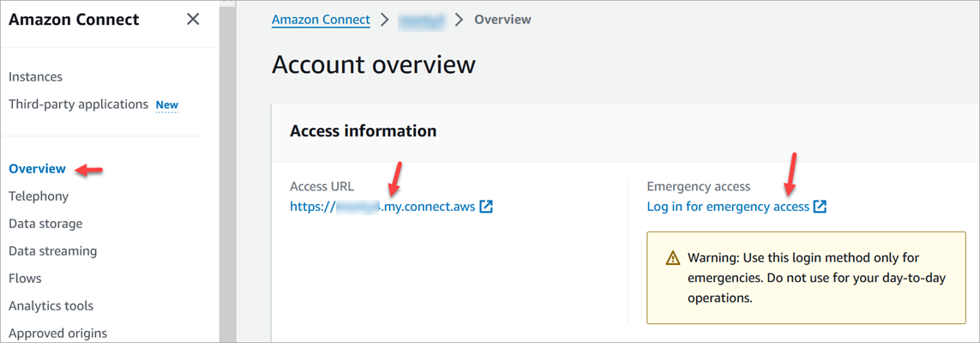Click the Amazon Connect breadcrumb link
Viewport: 980px width, 343px height.
click(321, 20)
